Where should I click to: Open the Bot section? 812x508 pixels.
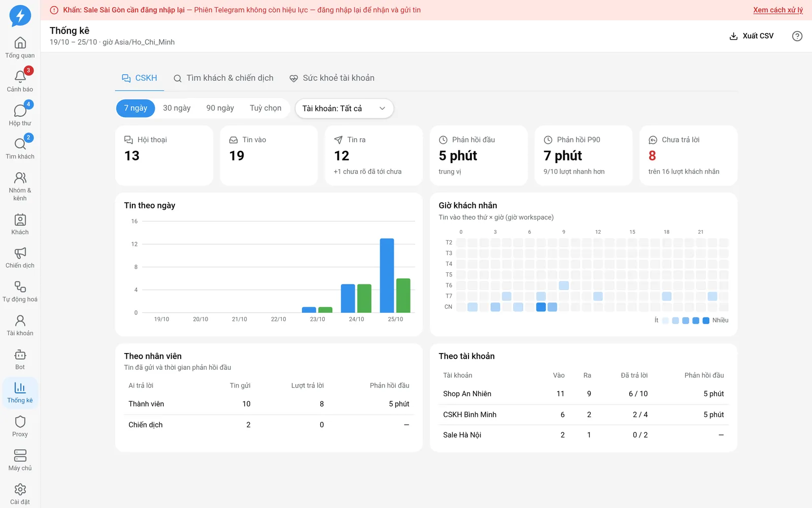pos(20,360)
